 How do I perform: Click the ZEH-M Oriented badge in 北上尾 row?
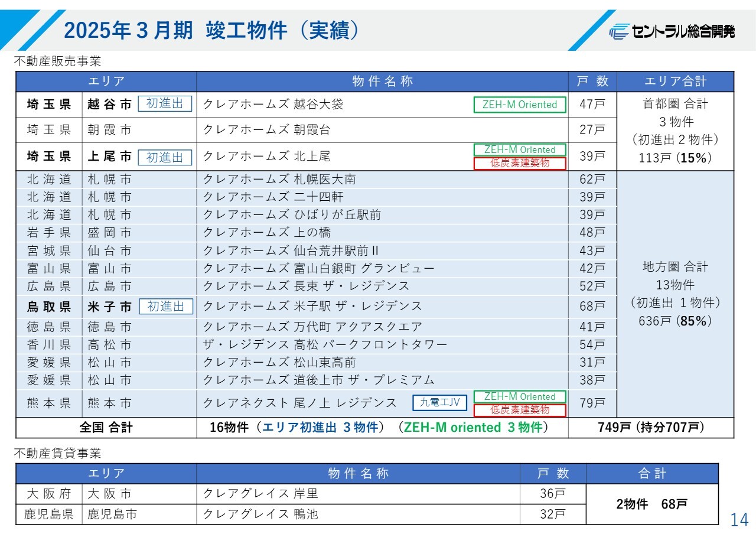520,150
